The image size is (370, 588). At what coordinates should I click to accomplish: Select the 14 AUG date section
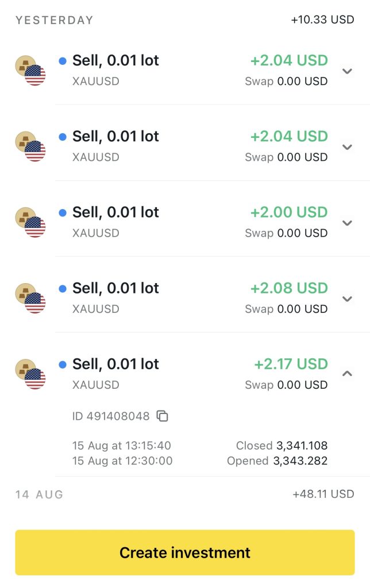tap(39, 494)
